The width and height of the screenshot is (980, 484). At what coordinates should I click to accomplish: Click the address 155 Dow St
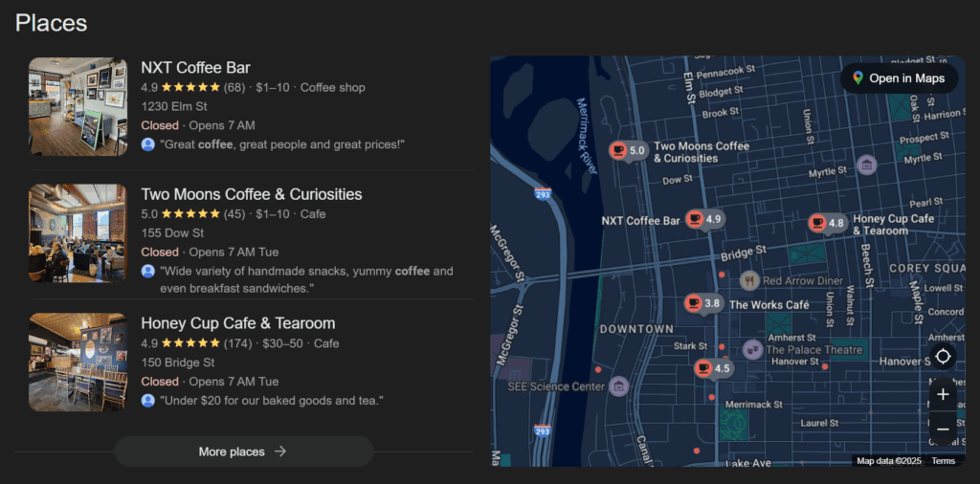(x=172, y=233)
